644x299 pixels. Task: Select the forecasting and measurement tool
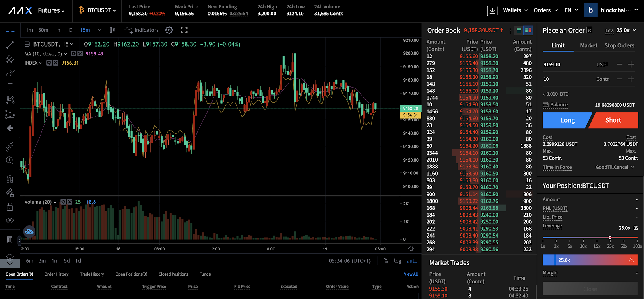coord(10,114)
